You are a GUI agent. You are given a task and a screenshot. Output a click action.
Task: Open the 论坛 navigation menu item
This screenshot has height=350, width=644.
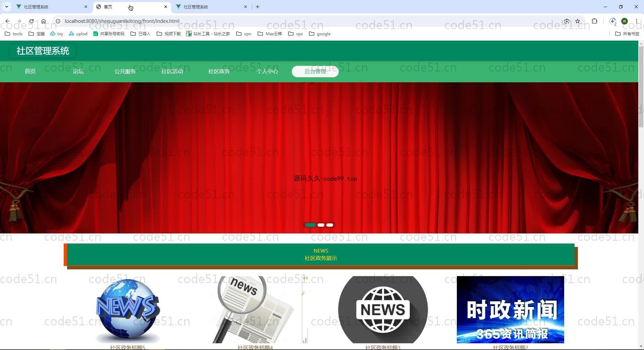pyautogui.click(x=78, y=71)
